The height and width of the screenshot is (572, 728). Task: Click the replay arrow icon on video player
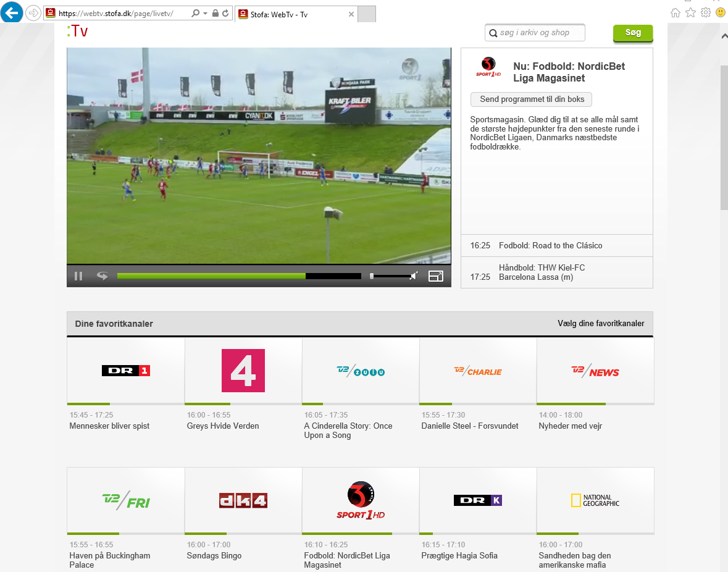click(x=102, y=275)
